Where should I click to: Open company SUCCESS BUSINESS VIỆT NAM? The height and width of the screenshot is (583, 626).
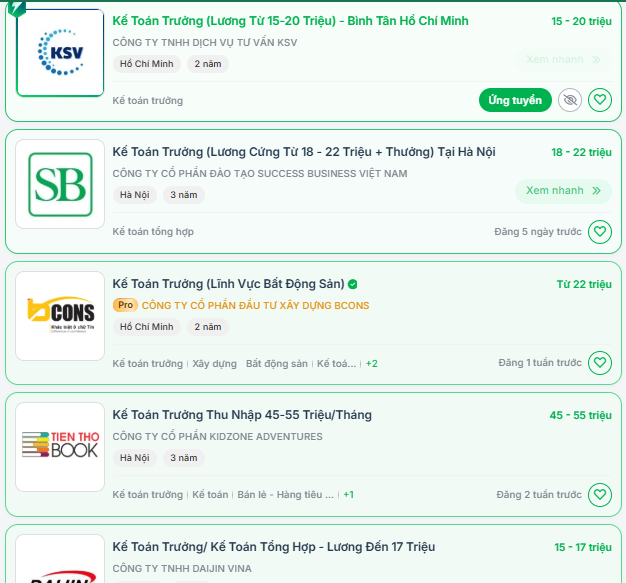click(x=260, y=173)
